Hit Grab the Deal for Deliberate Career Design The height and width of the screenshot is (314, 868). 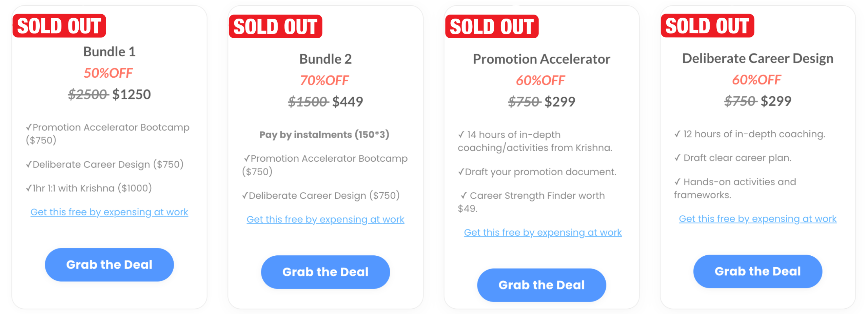(x=757, y=271)
